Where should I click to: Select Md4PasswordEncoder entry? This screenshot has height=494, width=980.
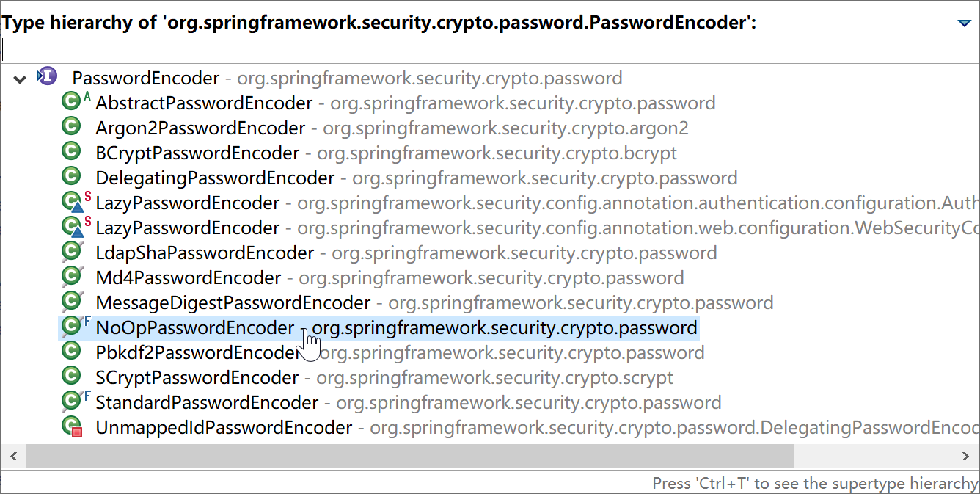(x=188, y=277)
